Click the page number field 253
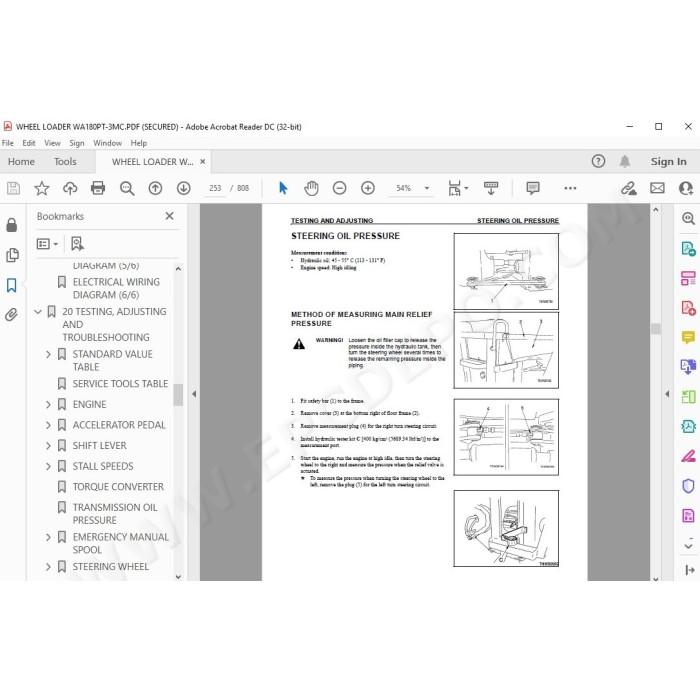 click(215, 188)
